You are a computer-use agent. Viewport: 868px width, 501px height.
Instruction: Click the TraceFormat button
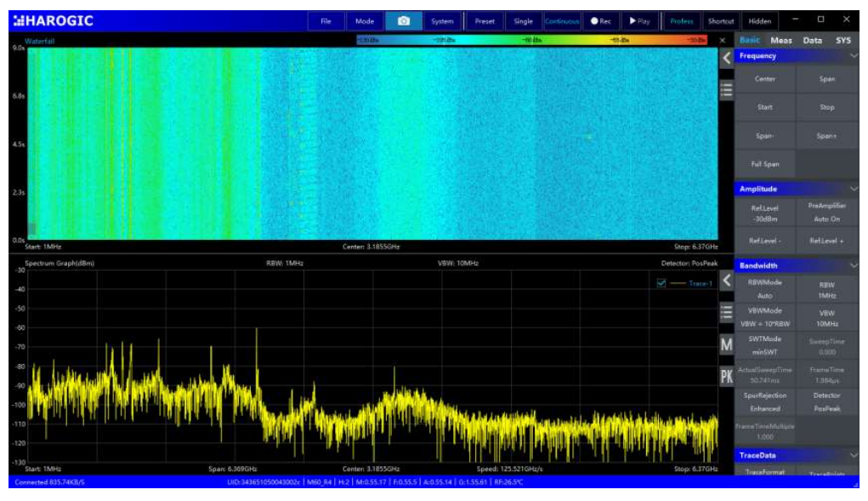pos(765,472)
